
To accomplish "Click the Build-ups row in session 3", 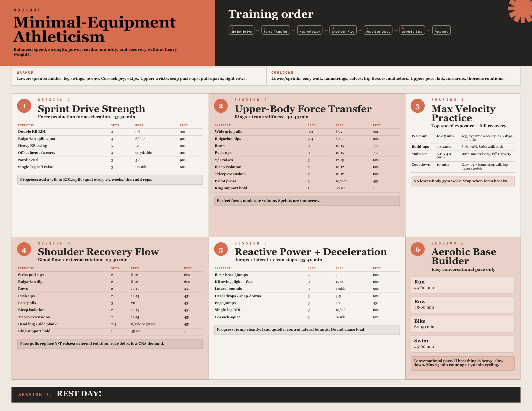I will click(x=462, y=147).
